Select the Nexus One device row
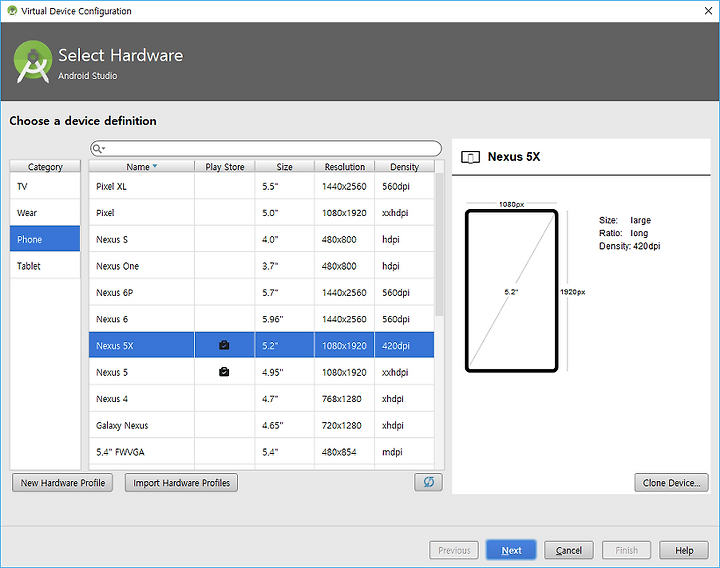720x568 pixels. pyautogui.click(x=261, y=266)
